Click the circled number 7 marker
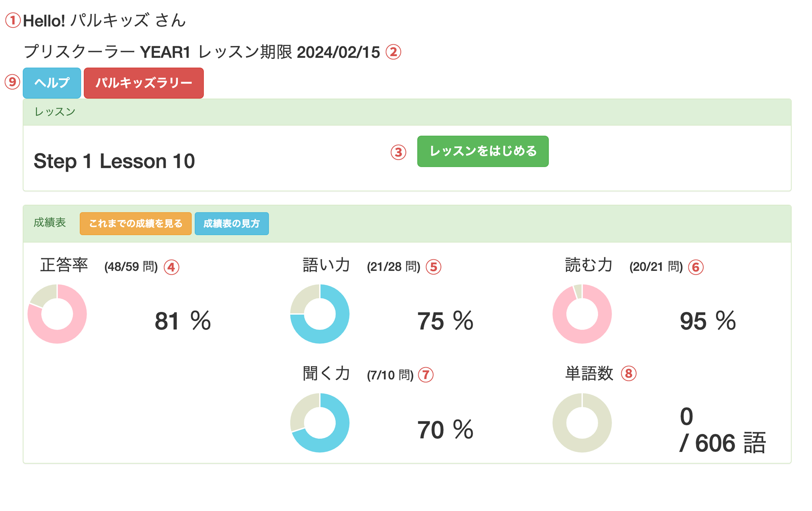Image resolution: width=812 pixels, height=511 pixels. click(x=426, y=375)
